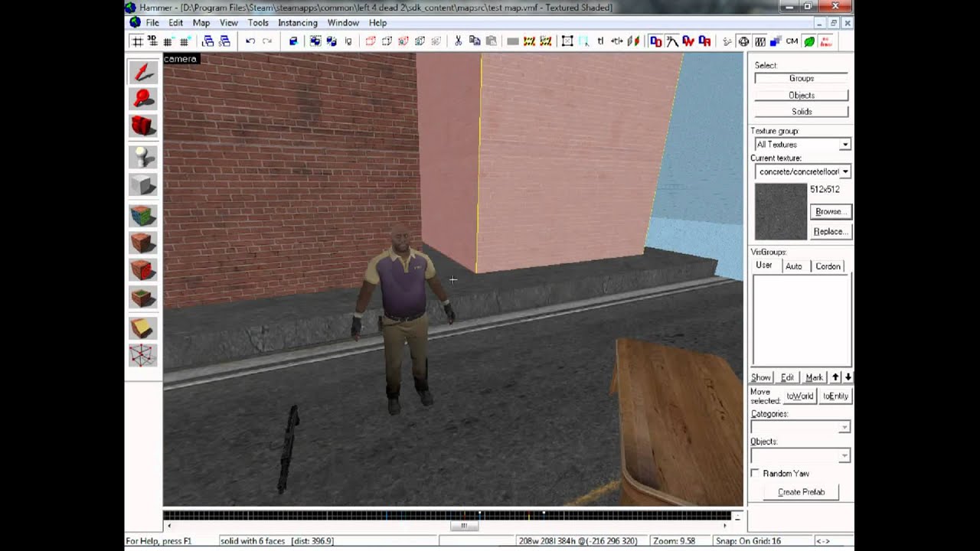Viewport: 980px width, 551px height.
Task: Select the Block tool gray cube
Action: click(143, 184)
